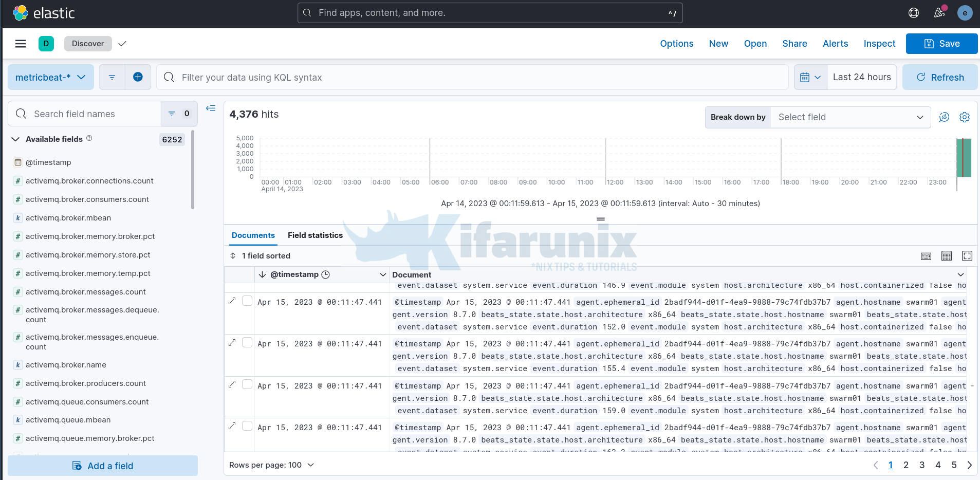Open the Alerts menu
Screen dimensions: 980x480
tap(836, 44)
